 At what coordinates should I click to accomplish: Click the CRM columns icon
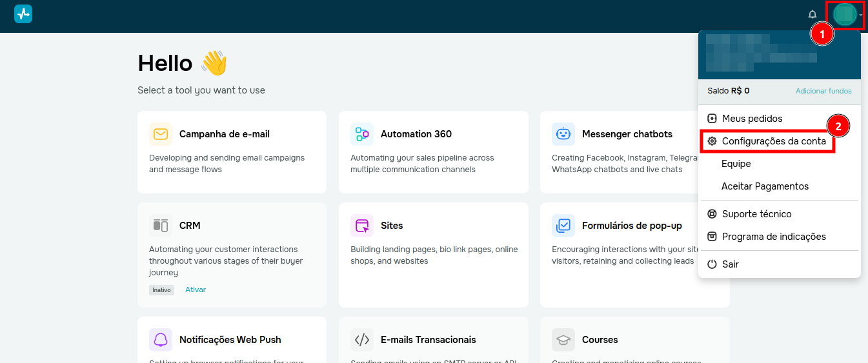(x=160, y=226)
